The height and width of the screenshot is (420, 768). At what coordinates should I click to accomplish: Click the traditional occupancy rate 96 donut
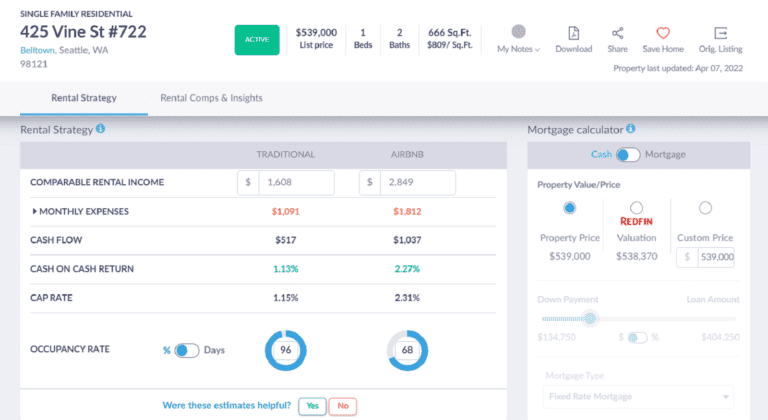point(285,350)
